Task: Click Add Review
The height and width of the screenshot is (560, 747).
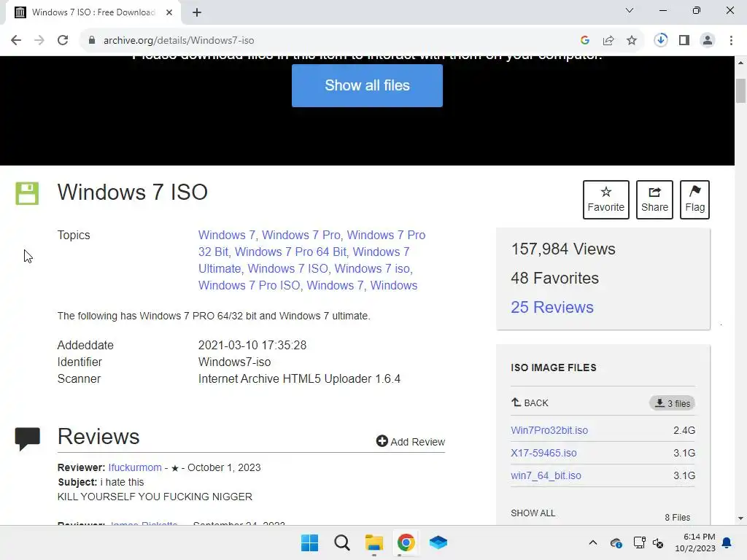Action: 411,442
